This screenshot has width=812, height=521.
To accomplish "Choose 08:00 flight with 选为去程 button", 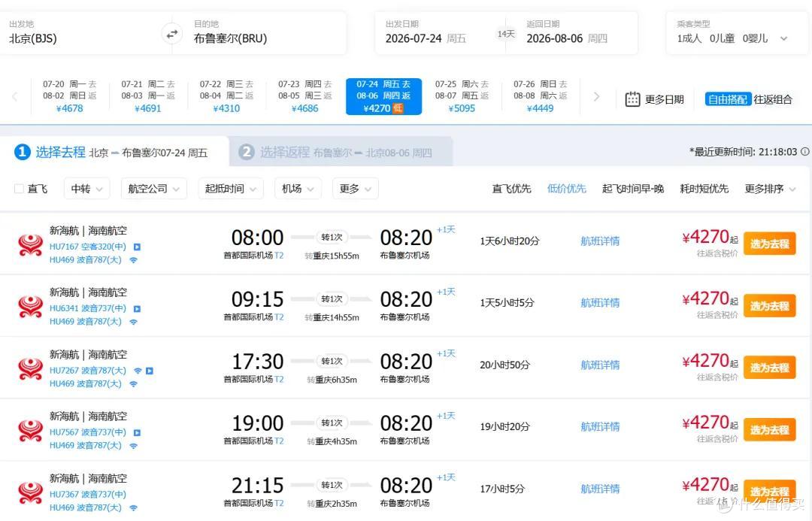I will click(x=770, y=244).
